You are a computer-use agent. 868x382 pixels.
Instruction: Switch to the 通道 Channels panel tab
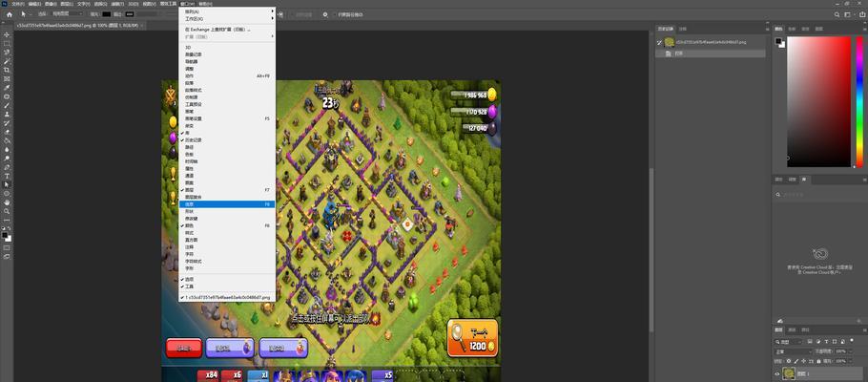[792, 329]
